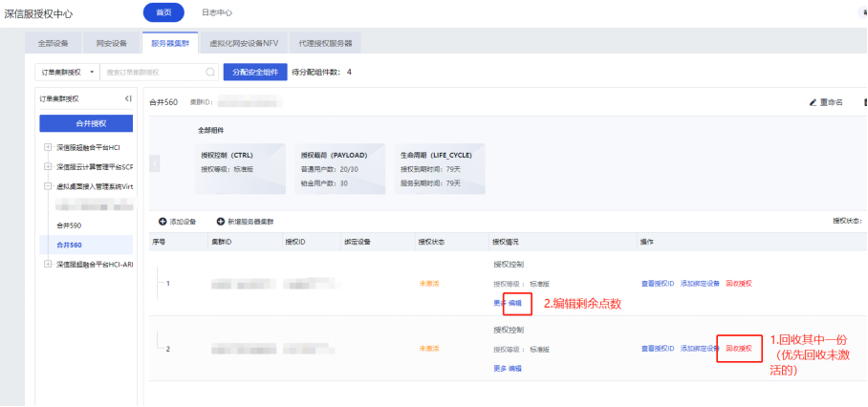Collapse the 订单集群授权 side panel
The width and height of the screenshot is (868, 407).
tap(128, 98)
